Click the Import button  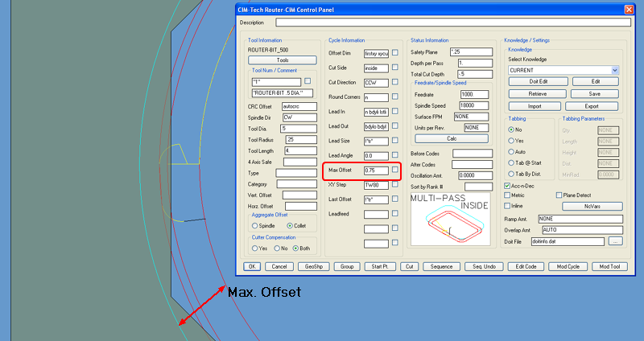pyautogui.click(x=535, y=106)
